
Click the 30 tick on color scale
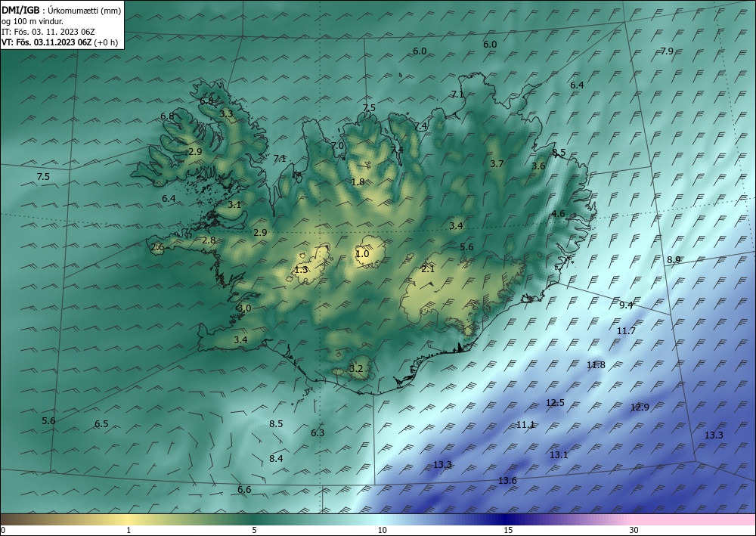[x=634, y=530]
